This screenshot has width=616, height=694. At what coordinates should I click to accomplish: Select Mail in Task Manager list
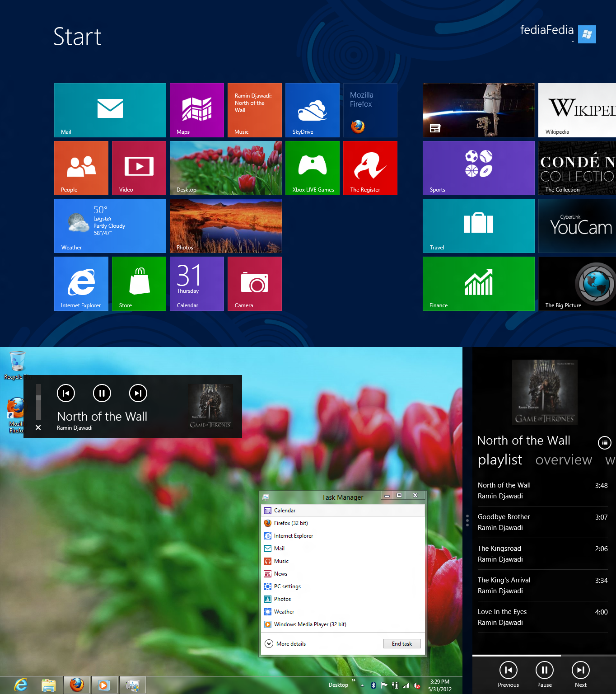[343, 549]
